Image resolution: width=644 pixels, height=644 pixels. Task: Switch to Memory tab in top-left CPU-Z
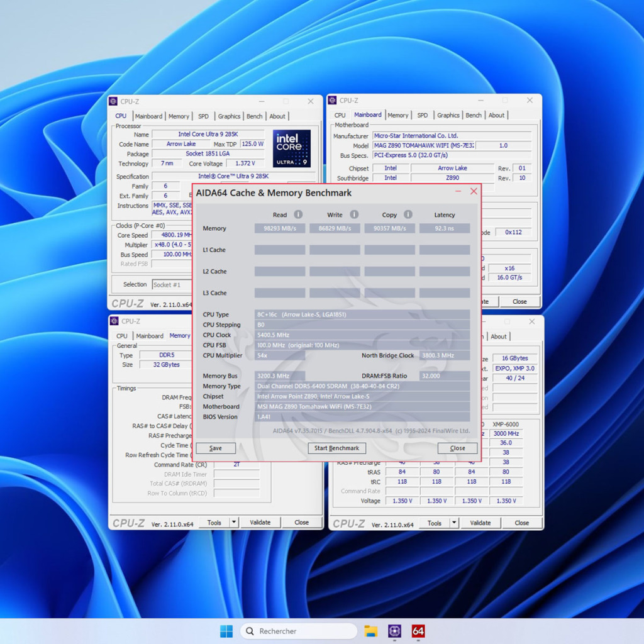pyautogui.click(x=179, y=116)
